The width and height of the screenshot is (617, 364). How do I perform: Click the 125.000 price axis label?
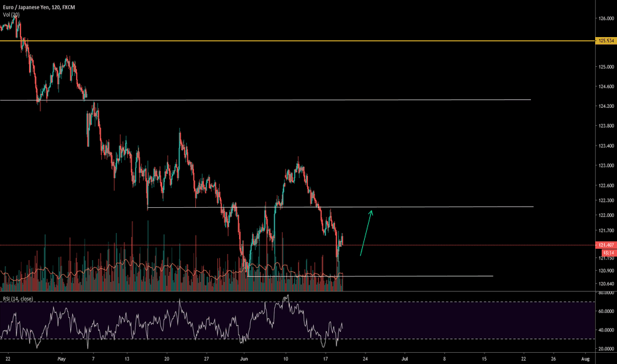click(x=606, y=67)
